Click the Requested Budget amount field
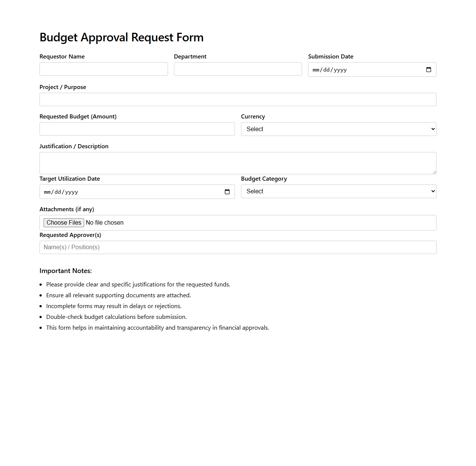This screenshot has width=476, height=466. coord(137,129)
